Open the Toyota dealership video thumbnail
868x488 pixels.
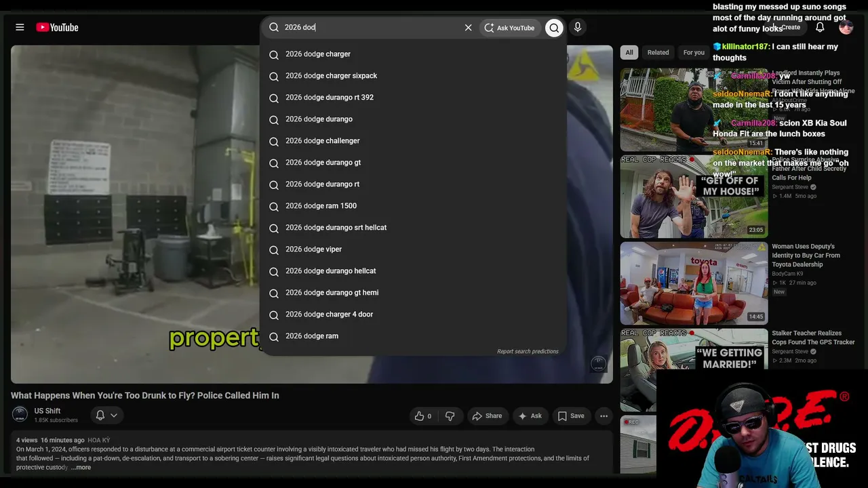(694, 283)
